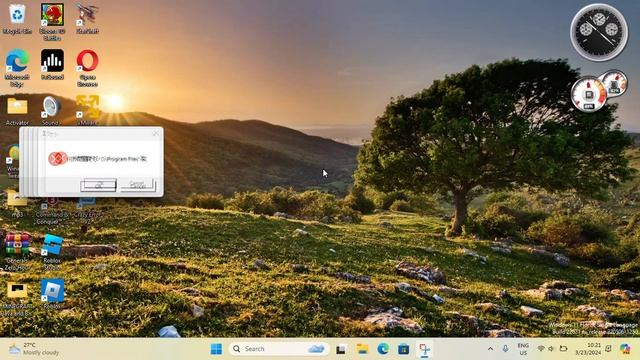
Task: Click OK in the error dialog
Action: click(98, 185)
